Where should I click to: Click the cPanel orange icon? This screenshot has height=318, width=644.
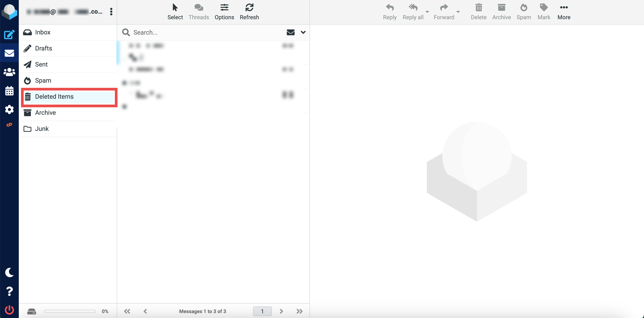click(x=9, y=125)
